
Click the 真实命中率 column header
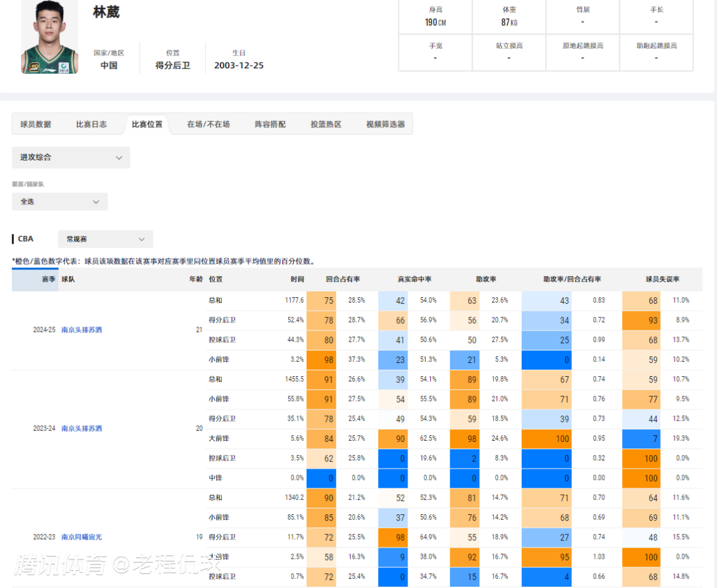coord(414,279)
